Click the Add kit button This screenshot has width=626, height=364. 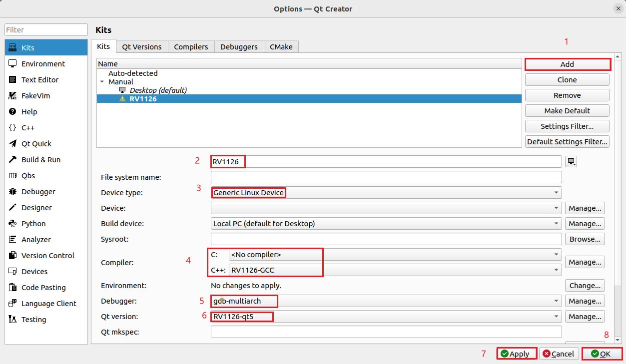tap(567, 64)
